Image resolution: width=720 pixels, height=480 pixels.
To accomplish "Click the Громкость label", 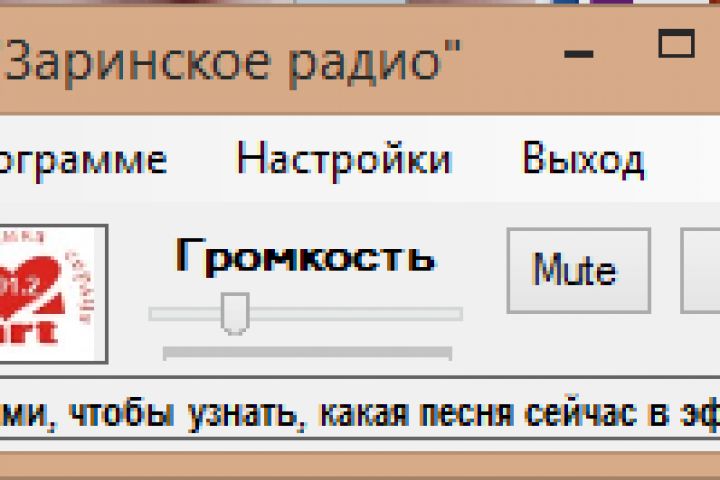I will tap(305, 255).
